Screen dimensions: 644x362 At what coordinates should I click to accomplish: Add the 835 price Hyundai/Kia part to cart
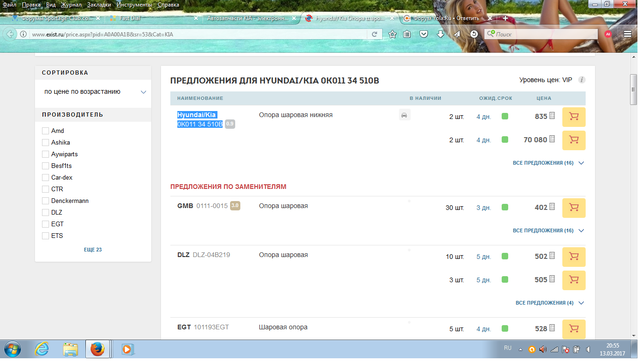(x=574, y=117)
